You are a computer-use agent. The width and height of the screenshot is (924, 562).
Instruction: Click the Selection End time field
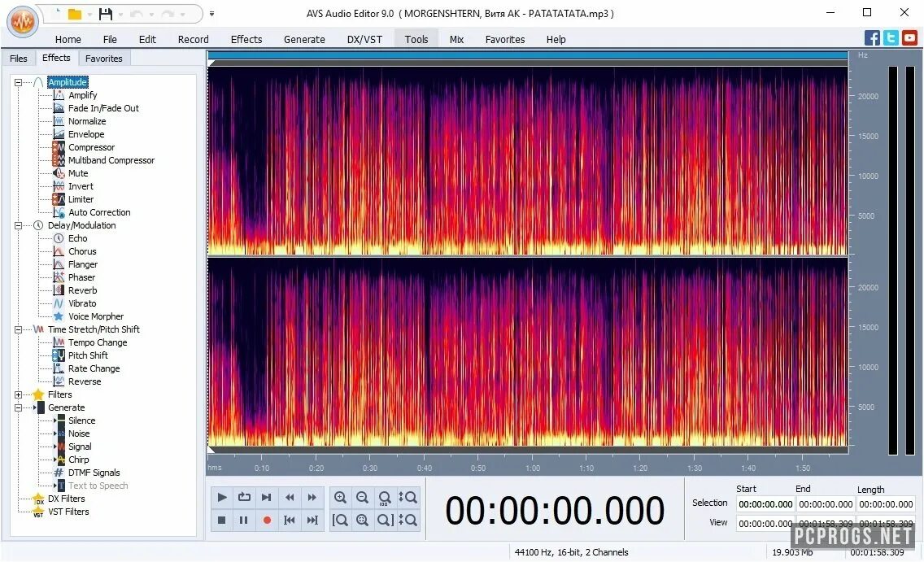pyautogui.click(x=826, y=504)
